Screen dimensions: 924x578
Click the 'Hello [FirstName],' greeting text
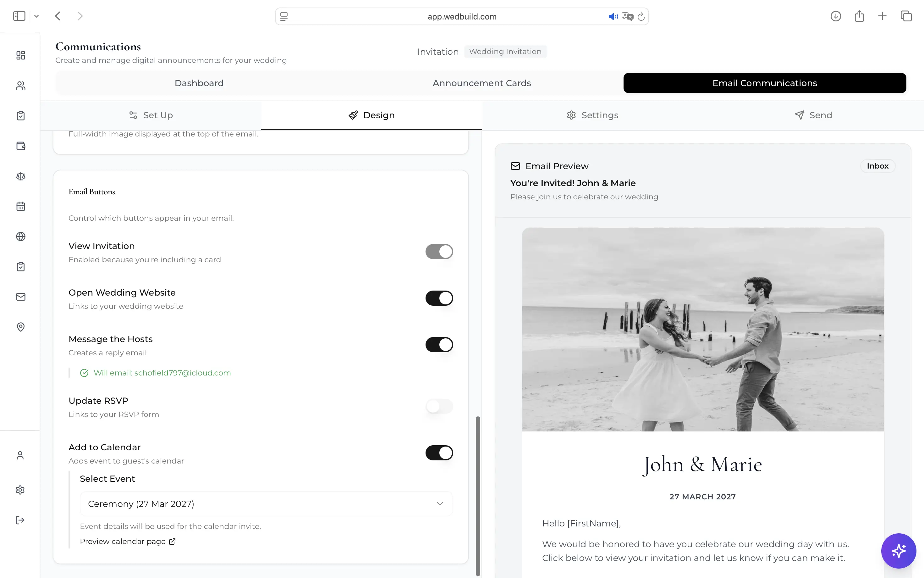[x=581, y=523]
